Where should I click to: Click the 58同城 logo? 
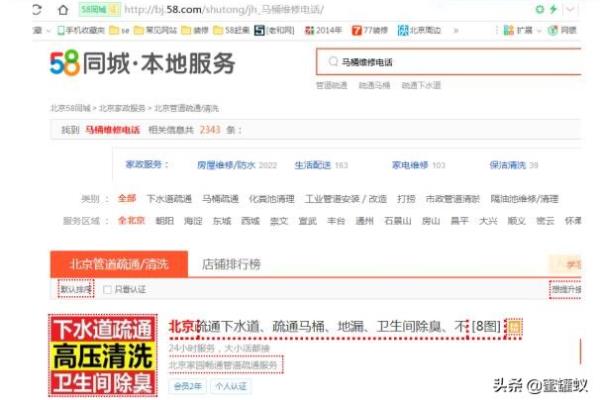point(142,63)
